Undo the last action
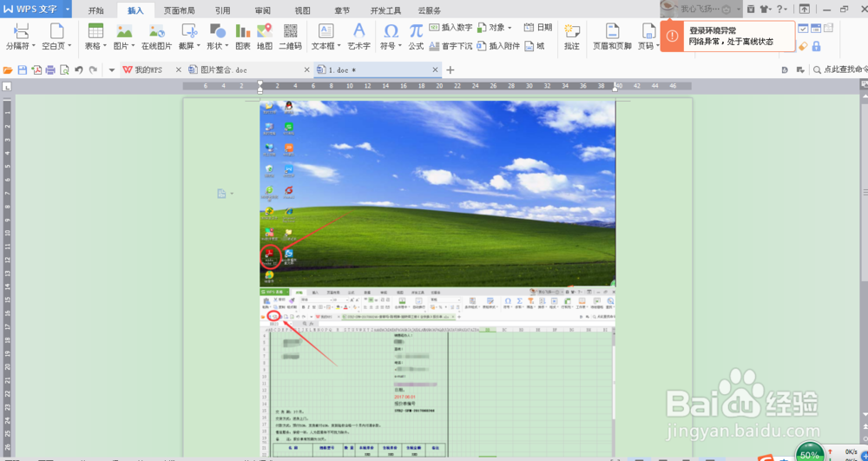Image resolution: width=868 pixels, height=461 pixels. [79, 69]
